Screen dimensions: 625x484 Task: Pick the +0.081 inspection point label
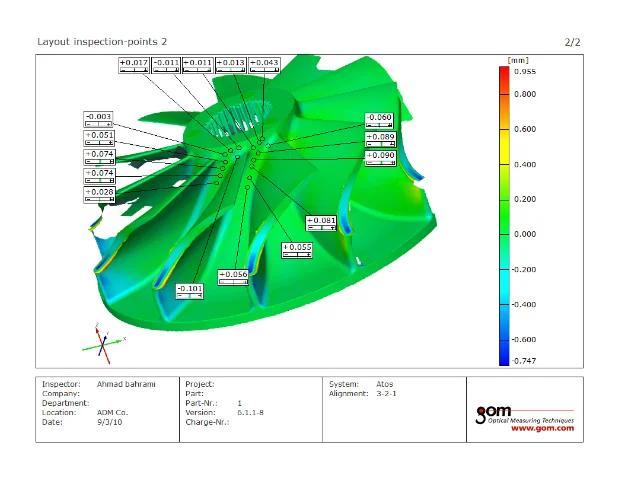click(x=321, y=220)
